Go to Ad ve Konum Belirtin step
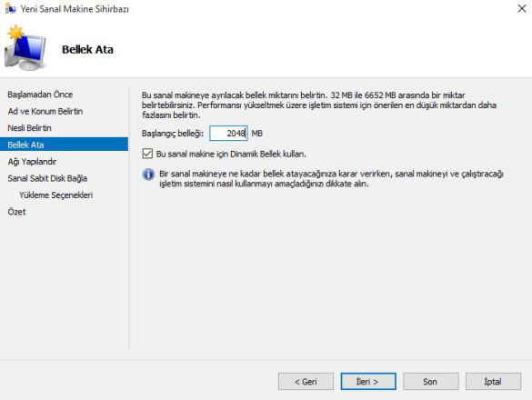The width and height of the screenshot is (532, 400). [45, 111]
